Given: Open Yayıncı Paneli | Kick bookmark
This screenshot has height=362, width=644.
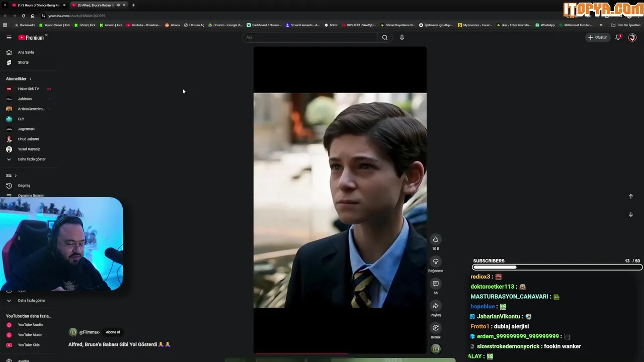Looking at the screenshot, I should (54, 25).
